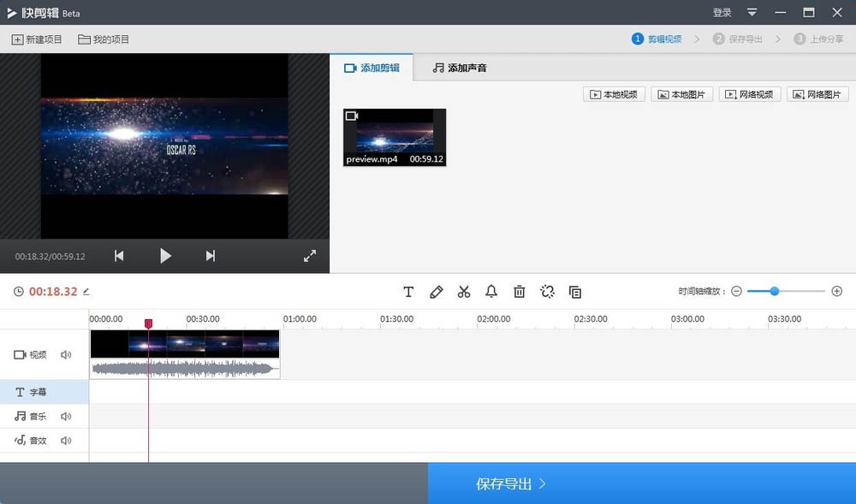Click the dashed circular arrows tool icon
Screen dimensions: 856x504
[x=547, y=292]
